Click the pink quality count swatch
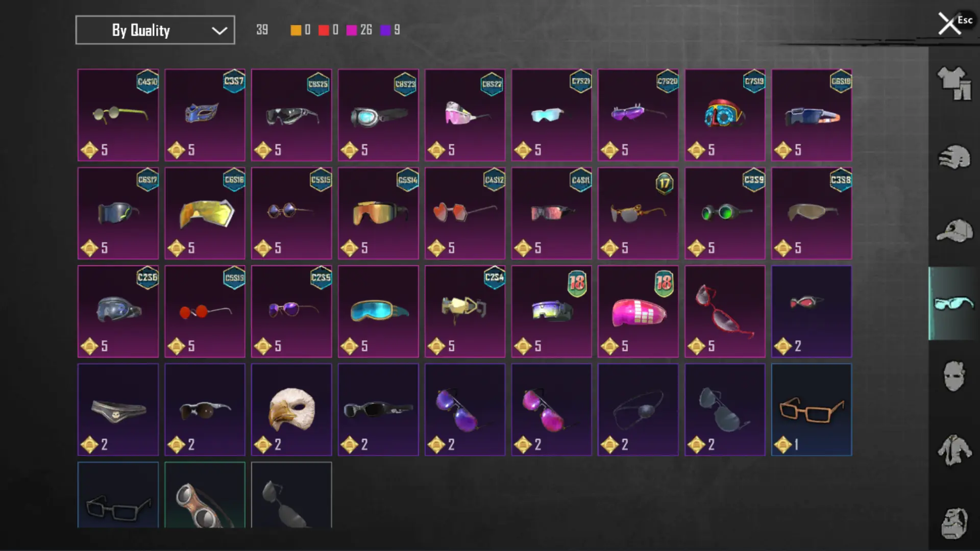 point(352,30)
